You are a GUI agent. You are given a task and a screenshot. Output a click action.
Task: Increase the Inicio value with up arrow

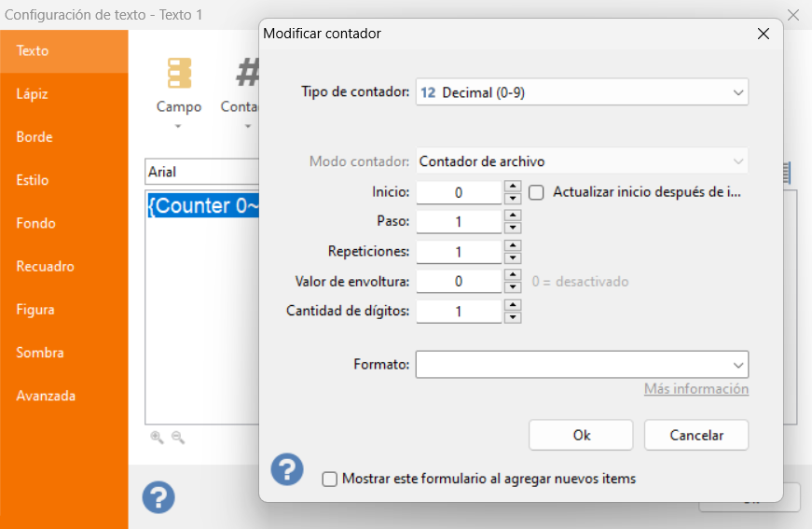tap(513, 186)
